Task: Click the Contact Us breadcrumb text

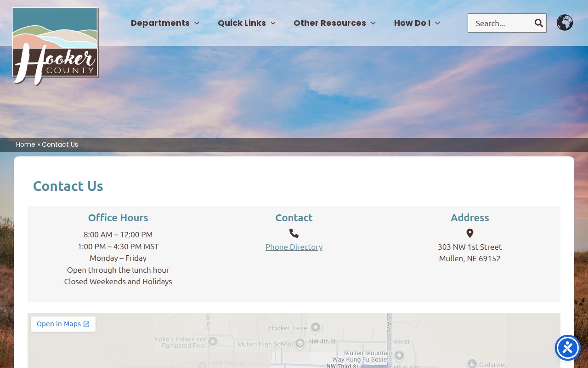Action: [60, 144]
